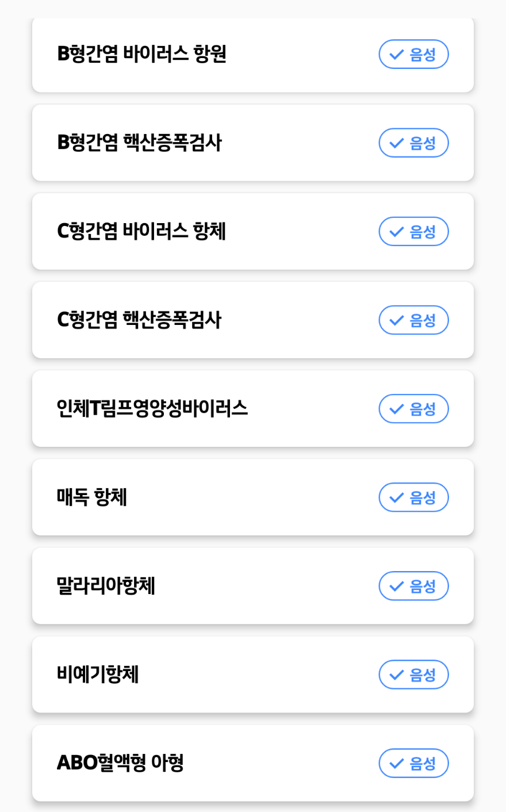Click checkmark icon for 말라리아항체
Image resolution: width=506 pixels, height=812 pixels.
click(x=397, y=586)
